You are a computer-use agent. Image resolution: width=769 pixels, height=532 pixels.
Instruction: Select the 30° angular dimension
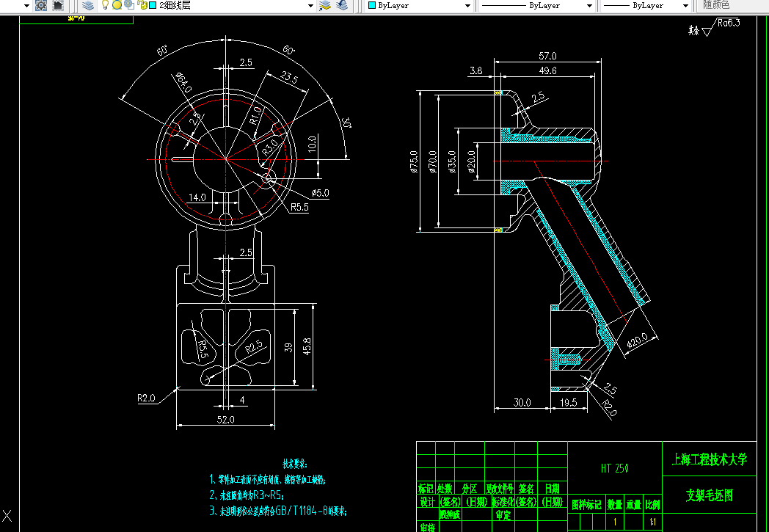pyautogui.click(x=346, y=122)
